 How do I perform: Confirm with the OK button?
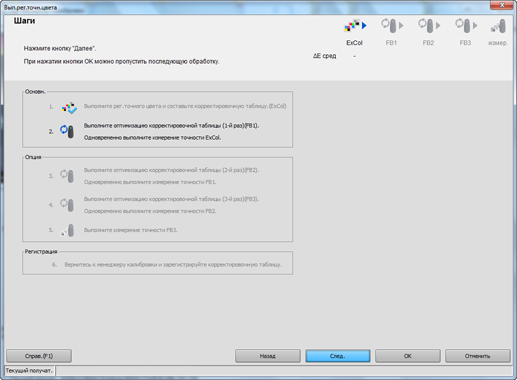pyautogui.click(x=408, y=356)
